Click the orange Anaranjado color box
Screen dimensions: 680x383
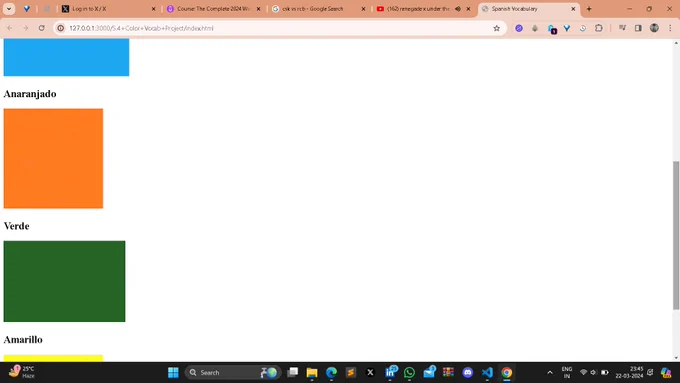point(53,158)
